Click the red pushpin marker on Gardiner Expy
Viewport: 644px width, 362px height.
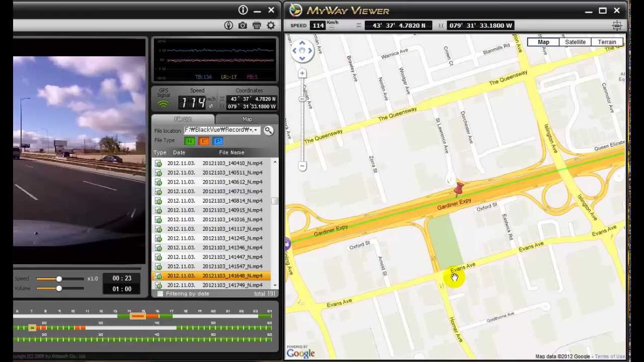click(458, 189)
